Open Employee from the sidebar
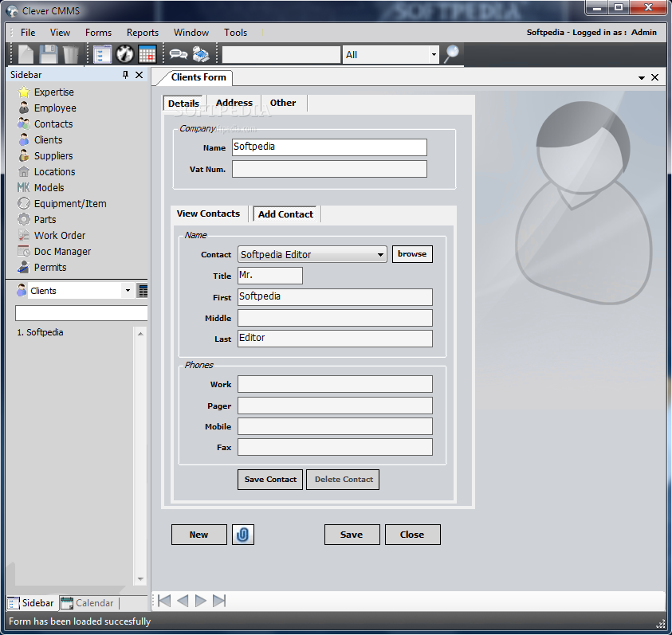Image resolution: width=672 pixels, height=635 pixels. click(55, 108)
